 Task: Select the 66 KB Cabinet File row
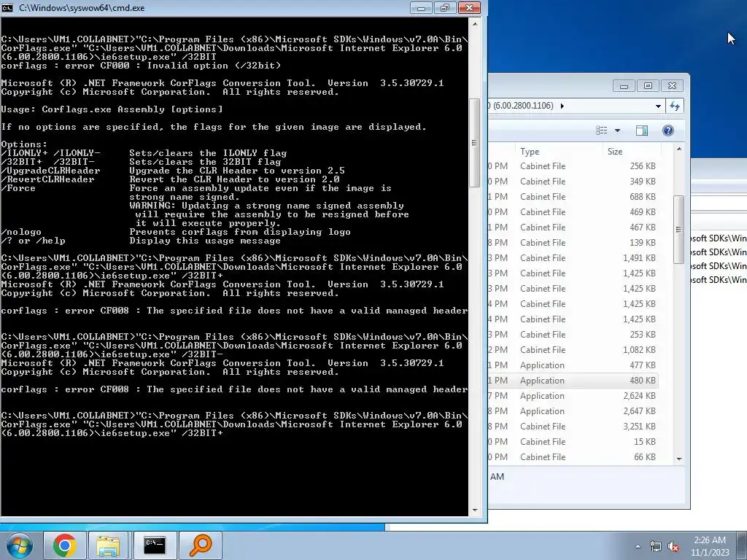573,456
